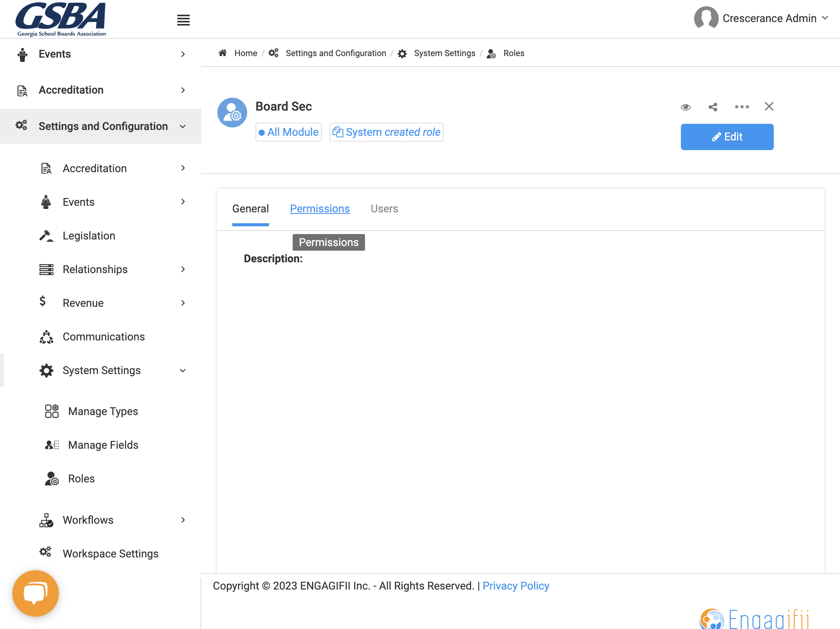
Task: Click the GSBA logo
Action: (x=61, y=19)
